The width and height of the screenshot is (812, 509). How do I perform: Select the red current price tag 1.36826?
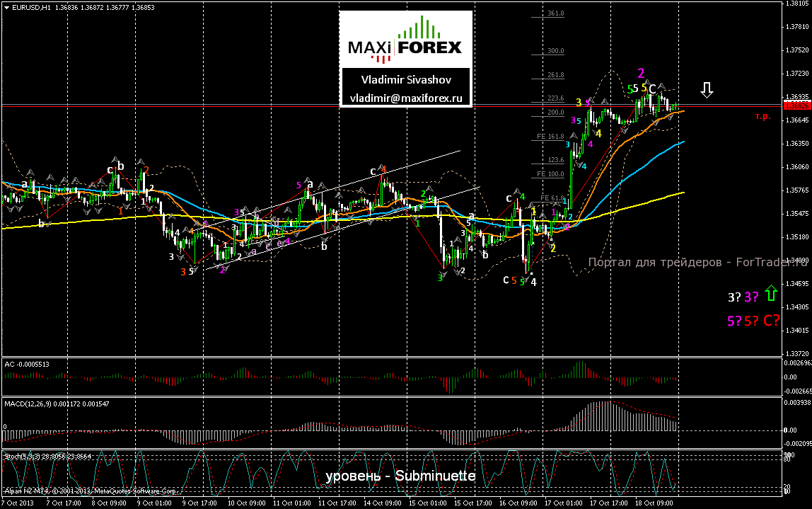798,105
